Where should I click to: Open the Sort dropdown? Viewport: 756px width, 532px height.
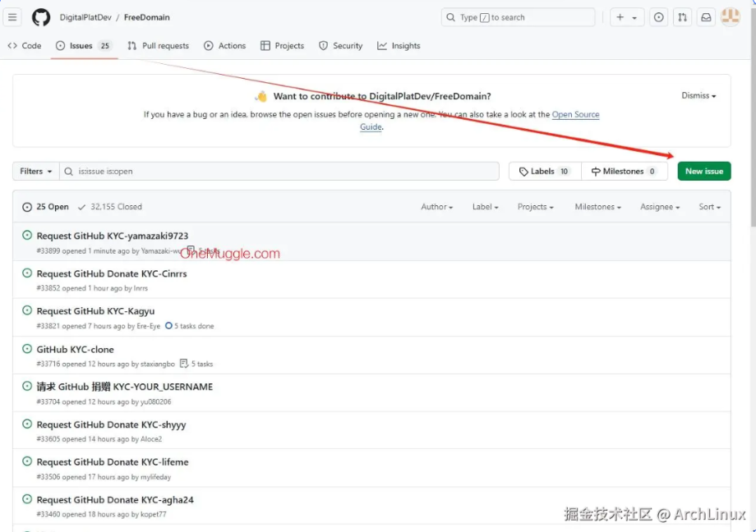point(710,207)
